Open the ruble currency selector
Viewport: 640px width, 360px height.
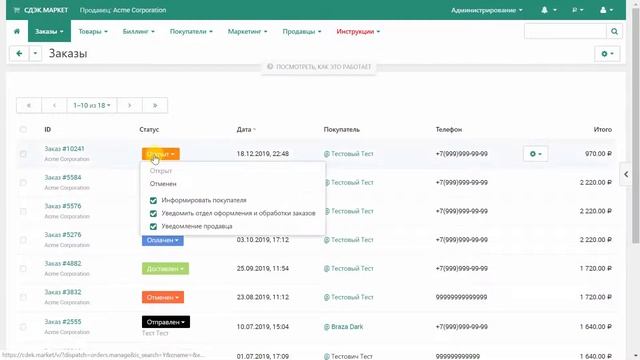coord(578,10)
